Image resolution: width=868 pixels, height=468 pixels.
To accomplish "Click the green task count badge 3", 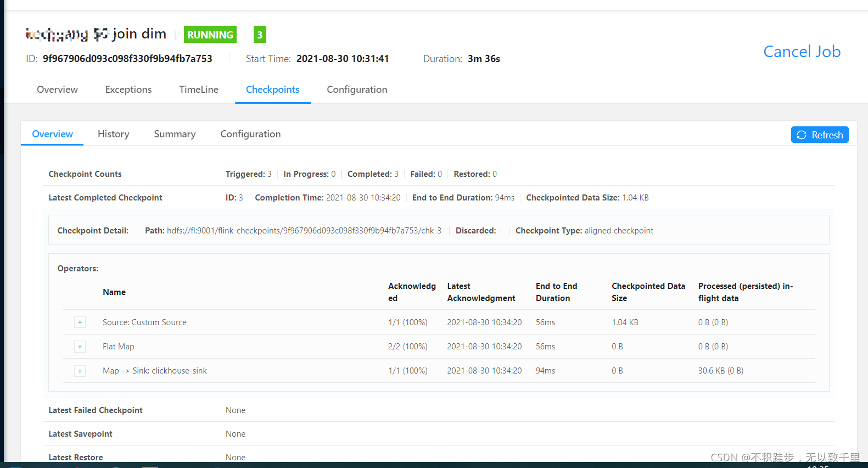I will [260, 35].
